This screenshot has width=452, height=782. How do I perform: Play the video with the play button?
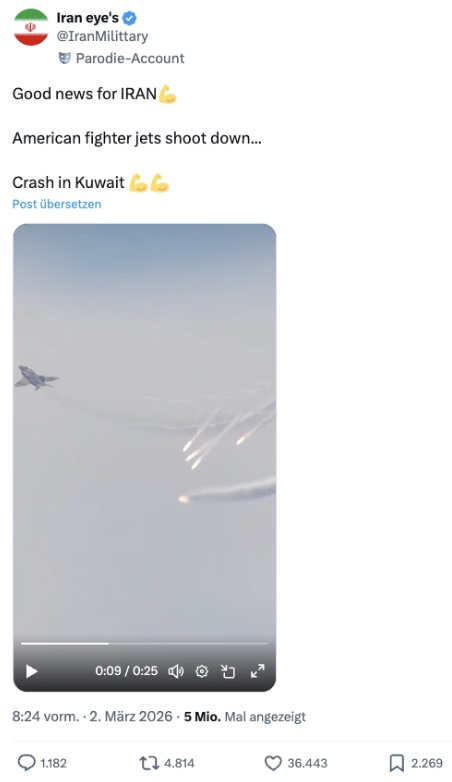[31, 671]
